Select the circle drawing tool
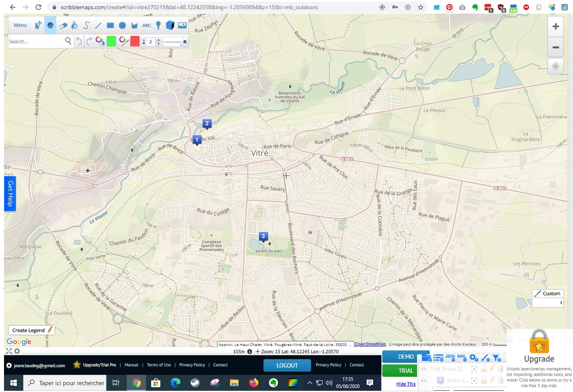Viewport: 573px width, 392px height. click(122, 26)
